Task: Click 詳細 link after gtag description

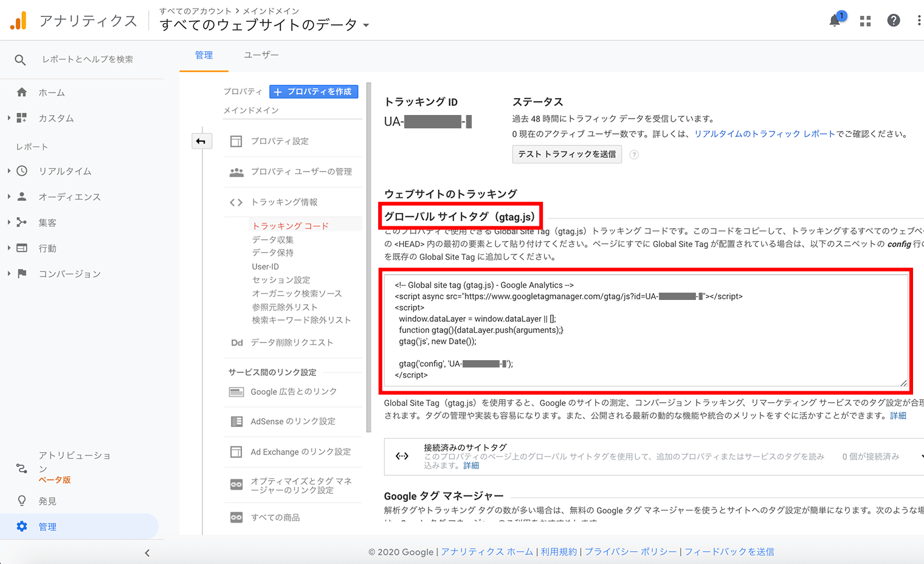Action: coord(898,416)
